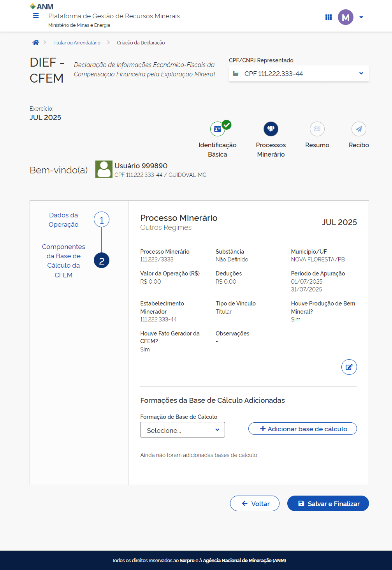Viewport: 392px width, 570px height.
Task: Open the CPF/CNPJ Representado dropdown
Action: (299, 74)
